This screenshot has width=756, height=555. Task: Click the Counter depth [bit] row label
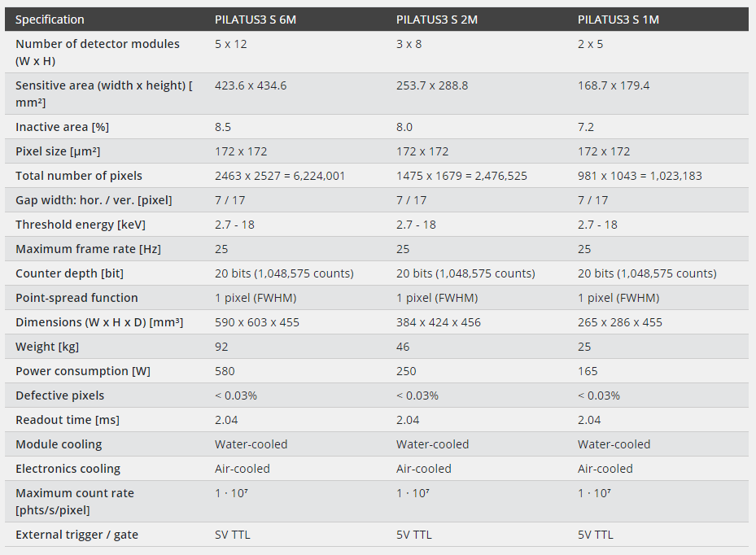69,274
